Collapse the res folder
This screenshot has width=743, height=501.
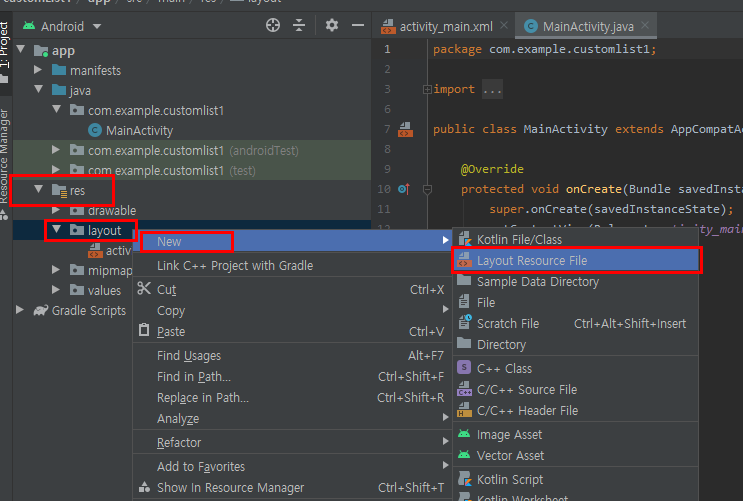coord(39,190)
